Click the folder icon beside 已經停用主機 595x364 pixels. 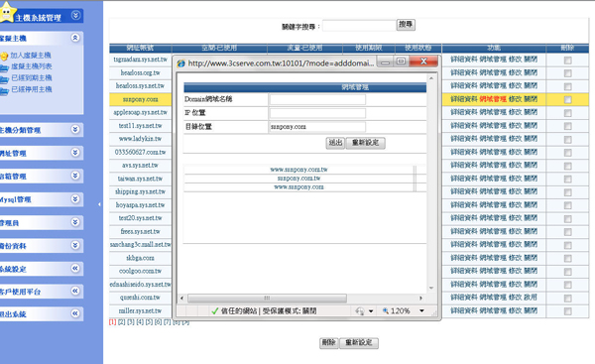click(x=4, y=90)
